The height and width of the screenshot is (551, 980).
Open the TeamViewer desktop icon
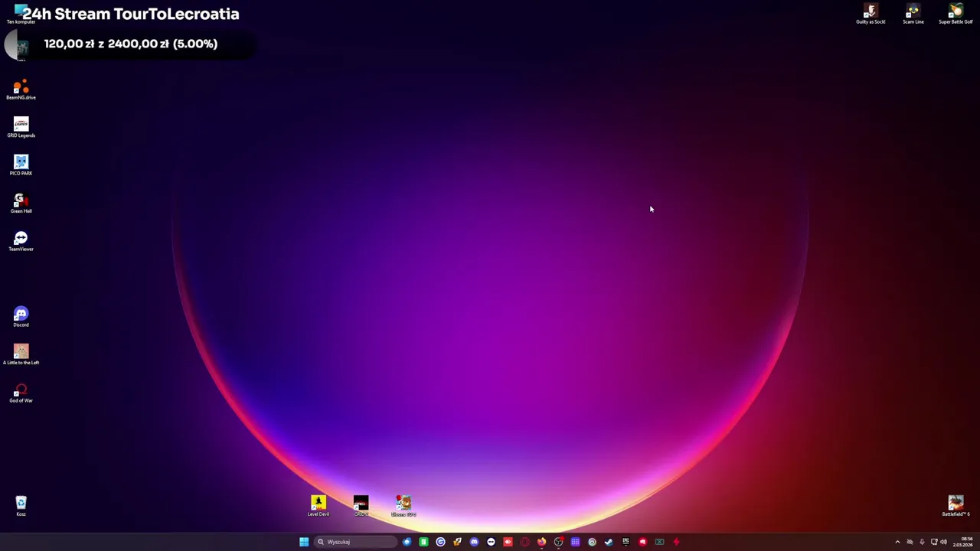click(21, 240)
